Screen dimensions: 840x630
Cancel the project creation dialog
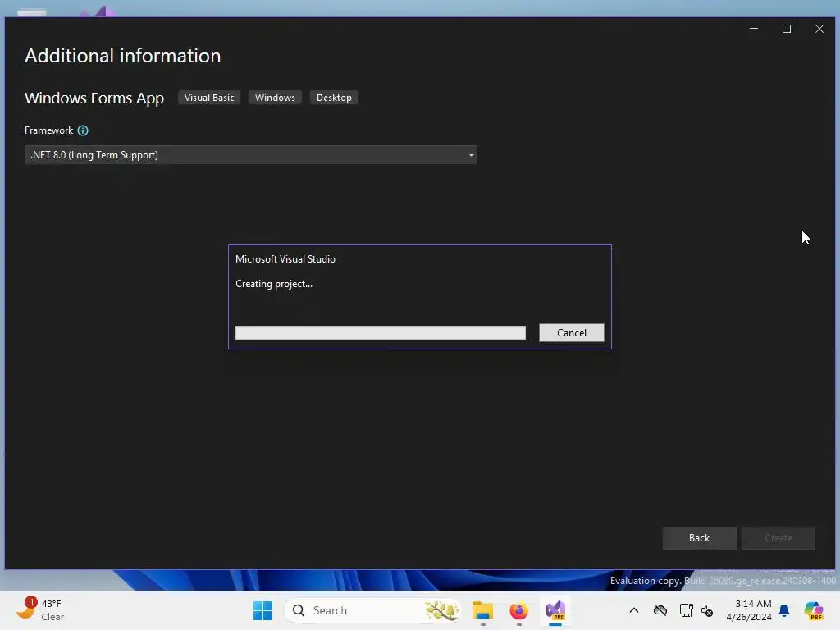click(x=571, y=333)
